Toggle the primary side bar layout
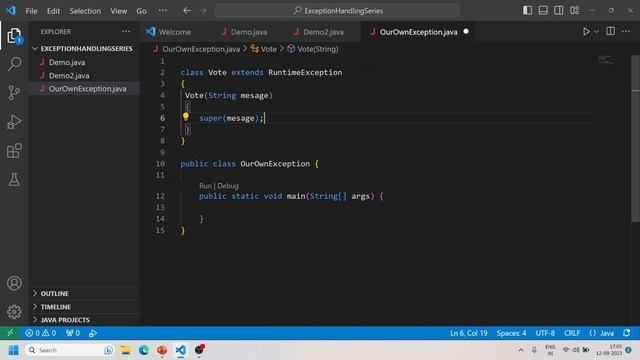This screenshot has height=360, width=640. coord(527,10)
